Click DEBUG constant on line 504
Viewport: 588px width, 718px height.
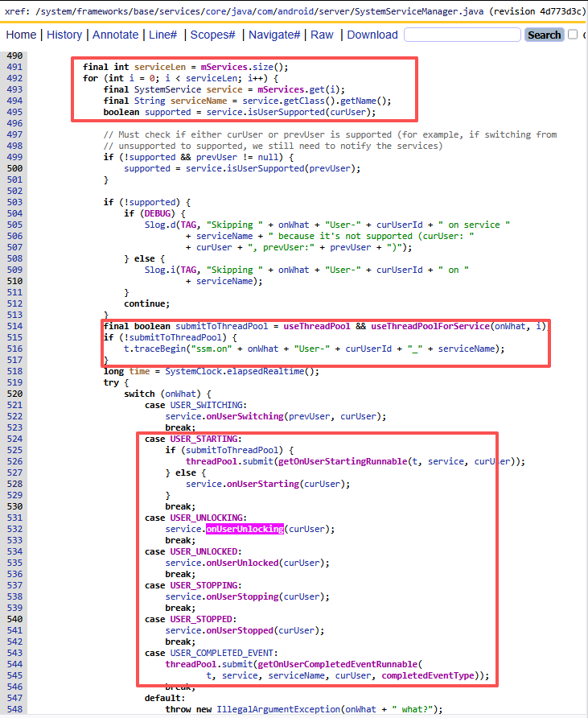coord(158,213)
